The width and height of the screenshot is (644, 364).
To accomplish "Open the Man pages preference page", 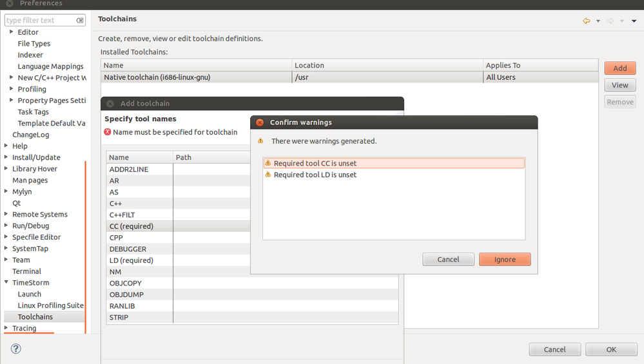I will 30,180.
